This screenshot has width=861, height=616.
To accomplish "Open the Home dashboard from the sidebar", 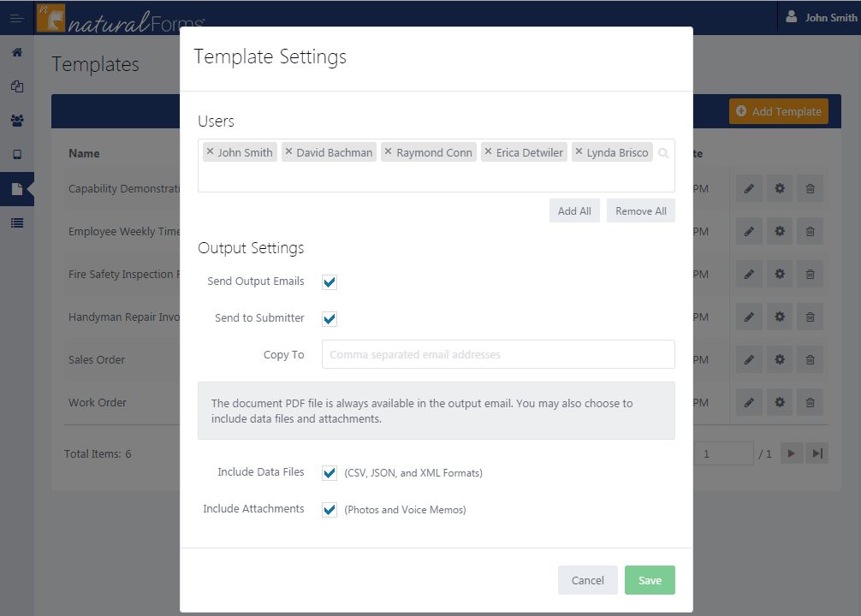I will click(x=17, y=52).
